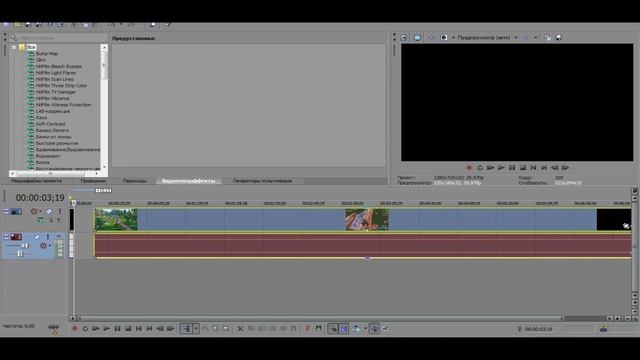Open Video Output FX in preview toolbar
The image size is (640, 360).
[x=431, y=37]
